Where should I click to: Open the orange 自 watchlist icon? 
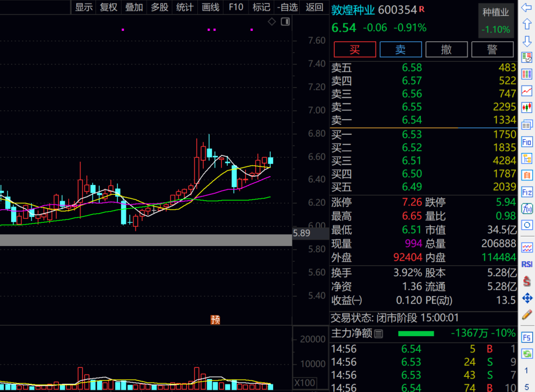tap(526, 175)
